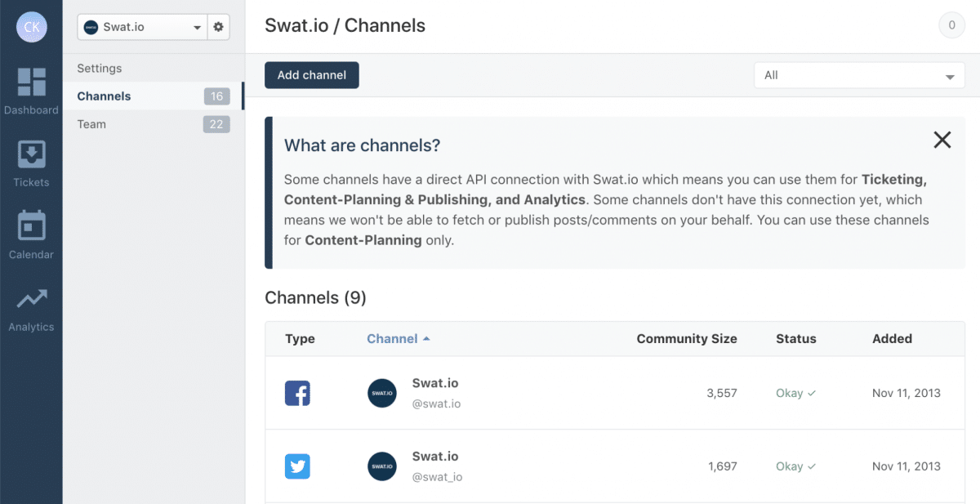Click the Community Size column header
The image size is (980, 504).
tap(687, 339)
